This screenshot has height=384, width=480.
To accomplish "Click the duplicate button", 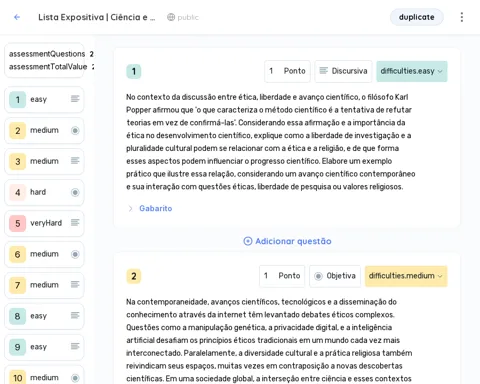I will [x=417, y=17].
